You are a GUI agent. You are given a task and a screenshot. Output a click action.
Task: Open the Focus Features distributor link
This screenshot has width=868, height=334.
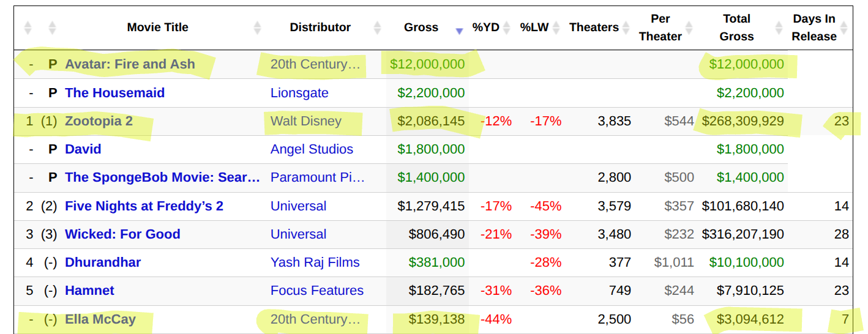click(x=316, y=291)
